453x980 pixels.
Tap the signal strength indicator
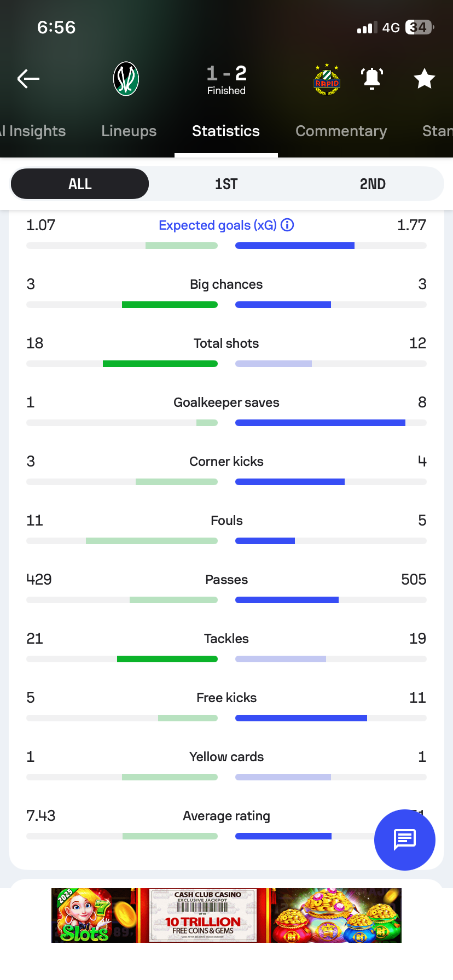(x=367, y=28)
